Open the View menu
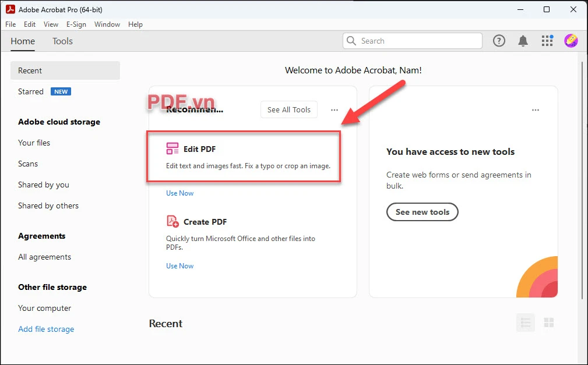The height and width of the screenshot is (365, 588). click(51, 24)
